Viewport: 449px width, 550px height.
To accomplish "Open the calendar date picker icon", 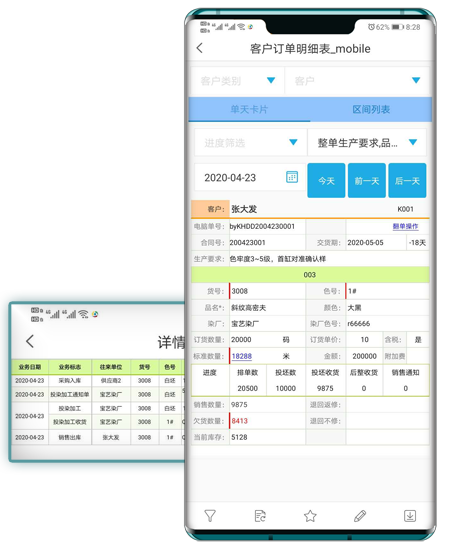I will click(292, 177).
